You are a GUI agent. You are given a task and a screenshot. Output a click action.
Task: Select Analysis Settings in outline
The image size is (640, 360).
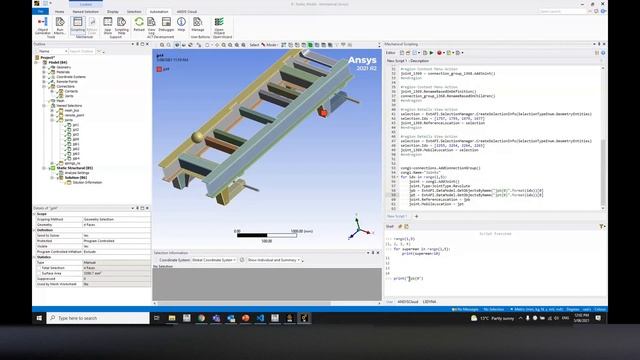click(x=77, y=173)
